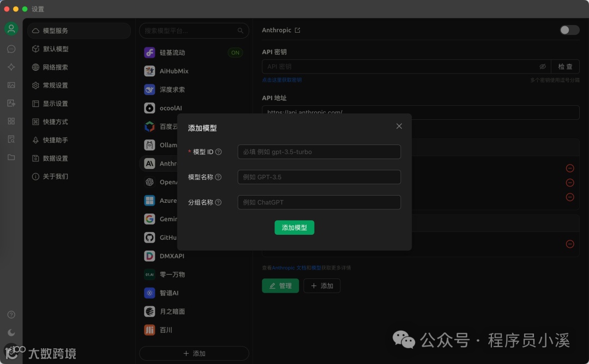Click the user avatar icon in the sidebar

11,29
